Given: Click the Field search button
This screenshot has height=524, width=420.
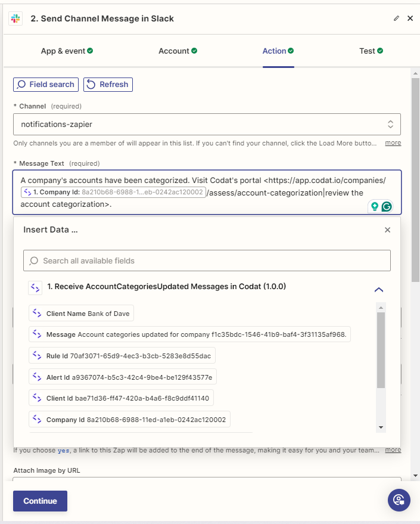Looking at the screenshot, I should [46, 85].
